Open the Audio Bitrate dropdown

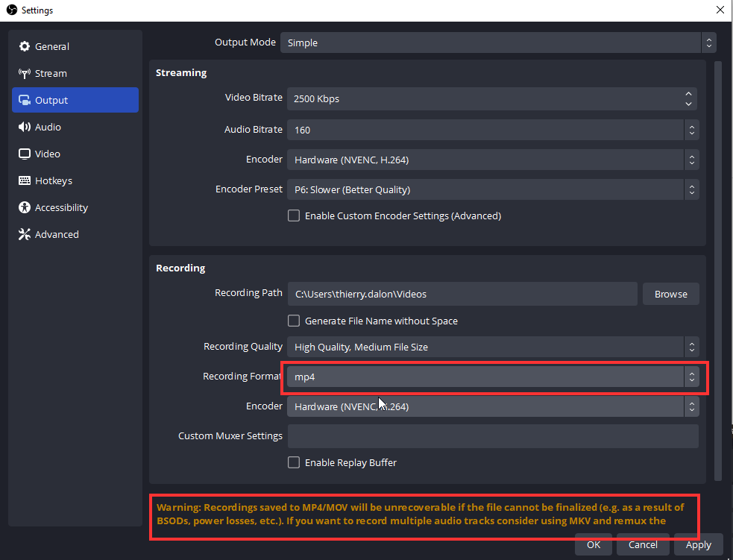click(493, 130)
